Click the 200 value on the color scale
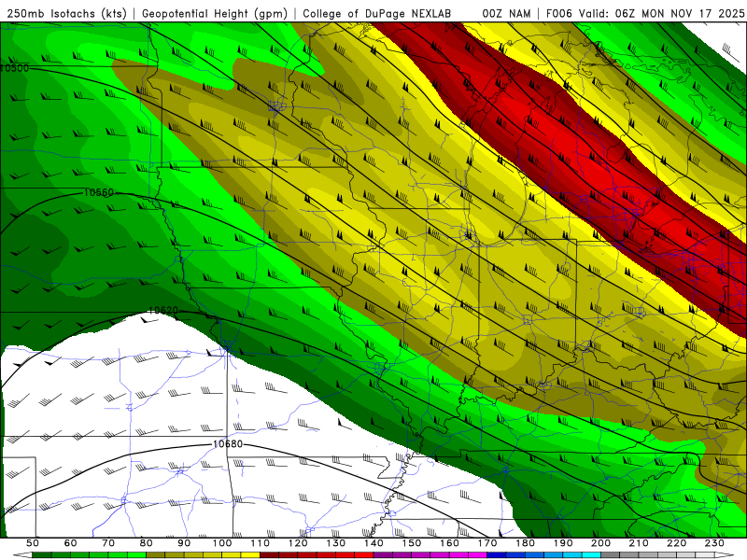747x560 pixels. (x=600, y=543)
